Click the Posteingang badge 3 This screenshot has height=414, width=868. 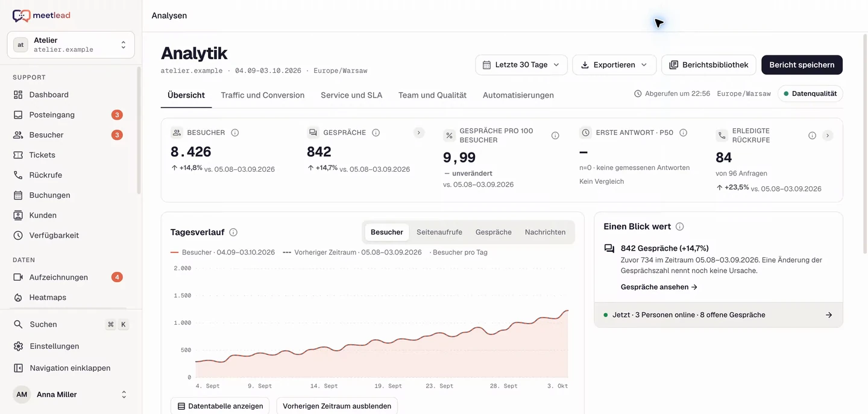[117, 114]
